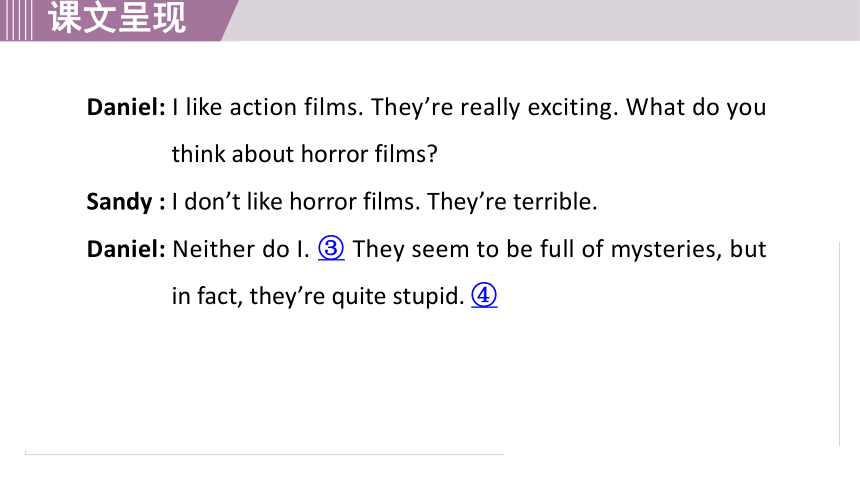
Task: Open the circled number ④ annotation link
Action: [484, 296]
